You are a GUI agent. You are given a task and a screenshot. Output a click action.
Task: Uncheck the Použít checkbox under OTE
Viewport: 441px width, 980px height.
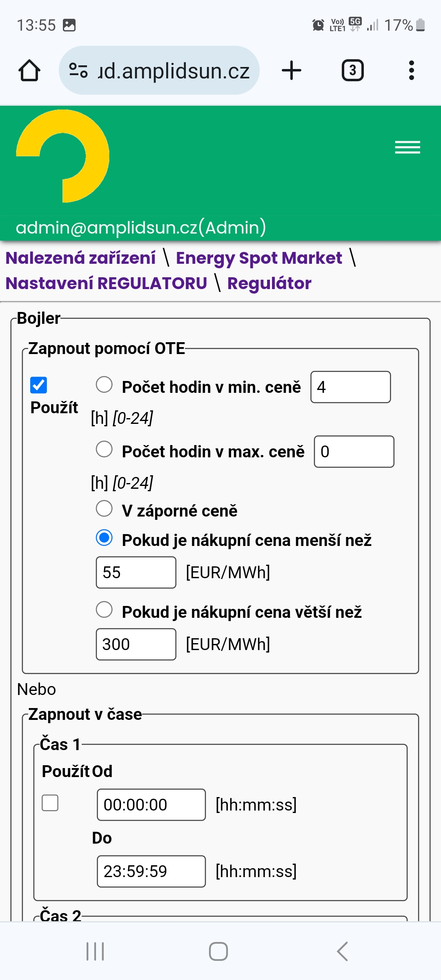pyautogui.click(x=39, y=385)
